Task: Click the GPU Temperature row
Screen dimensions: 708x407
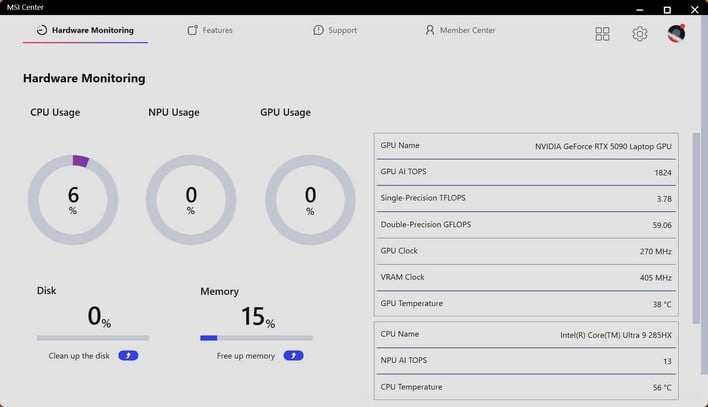Action: pyautogui.click(x=526, y=304)
